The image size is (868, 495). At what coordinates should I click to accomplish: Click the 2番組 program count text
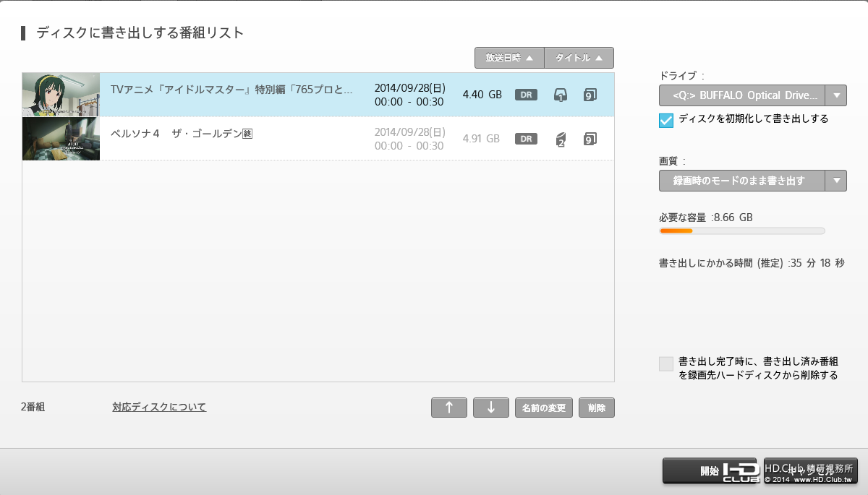tap(33, 407)
